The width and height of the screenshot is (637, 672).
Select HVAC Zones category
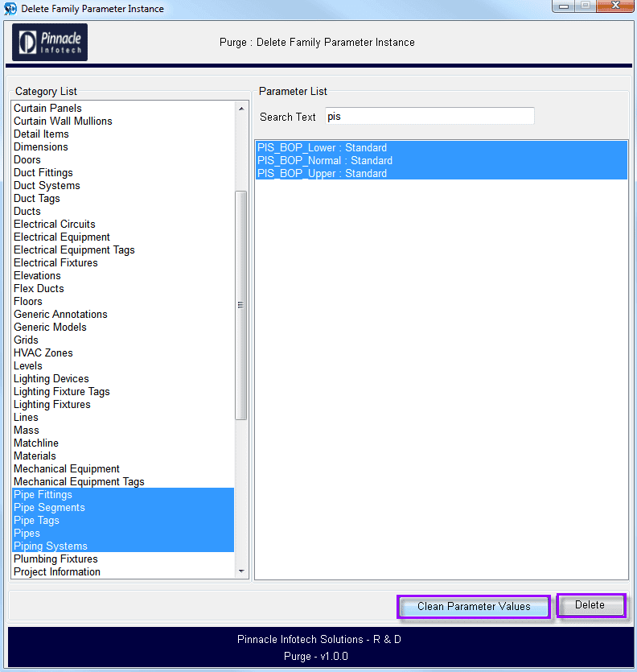coord(123,352)
